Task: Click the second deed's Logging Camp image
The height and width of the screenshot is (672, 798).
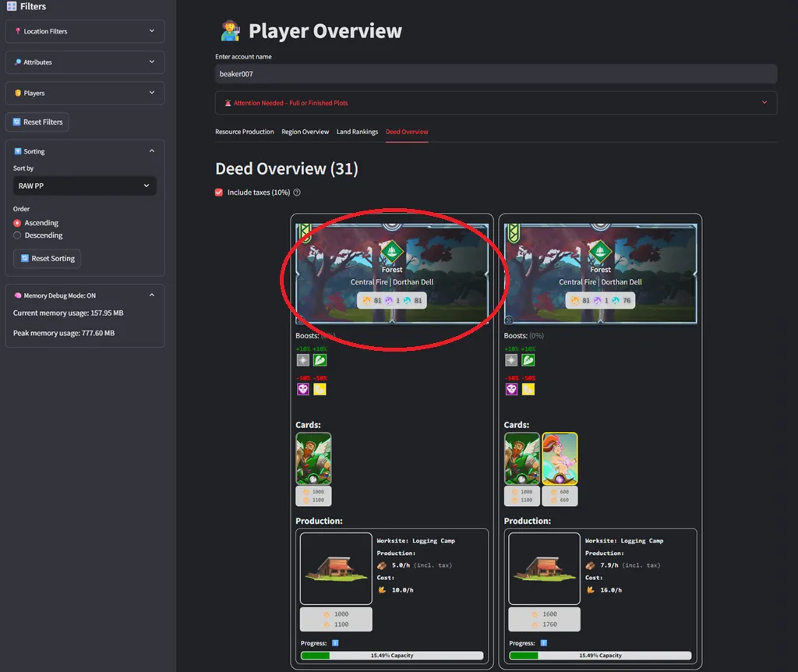Action: (544, 568)
